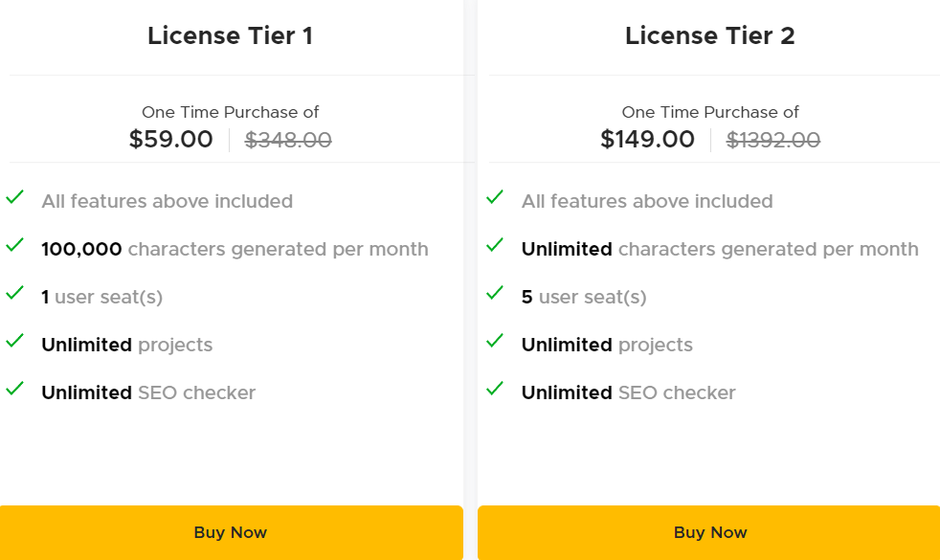Click the checkmark beside "5 user seat(s)"
The image size is (940, 560).
[x=495, y=295]
